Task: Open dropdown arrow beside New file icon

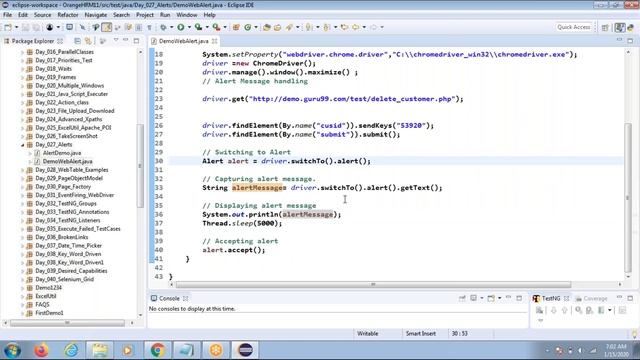Action: [16, 27]
